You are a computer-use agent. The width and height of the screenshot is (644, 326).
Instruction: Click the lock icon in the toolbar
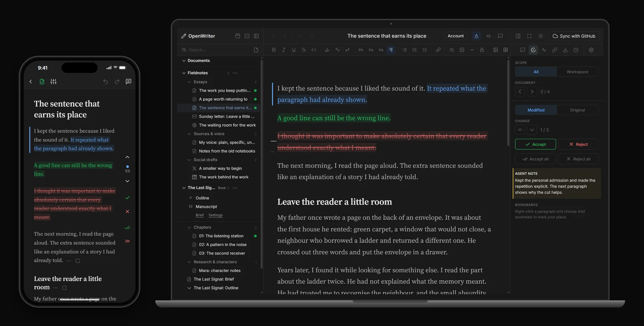[482, 50]
